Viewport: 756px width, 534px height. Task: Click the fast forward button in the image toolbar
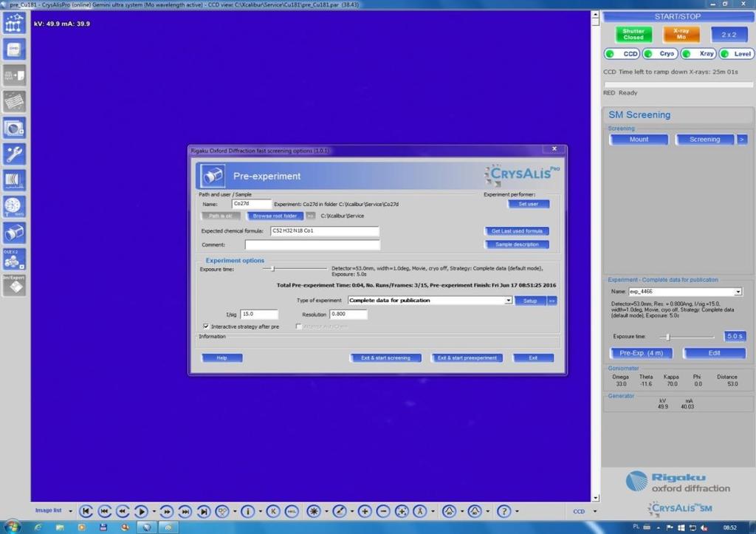click(185, 511)
